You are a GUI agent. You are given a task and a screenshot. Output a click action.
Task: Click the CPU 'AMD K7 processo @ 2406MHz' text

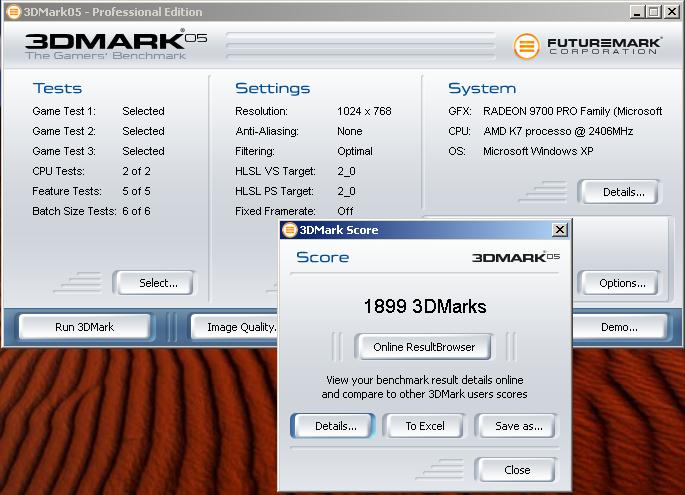point(558,131)
